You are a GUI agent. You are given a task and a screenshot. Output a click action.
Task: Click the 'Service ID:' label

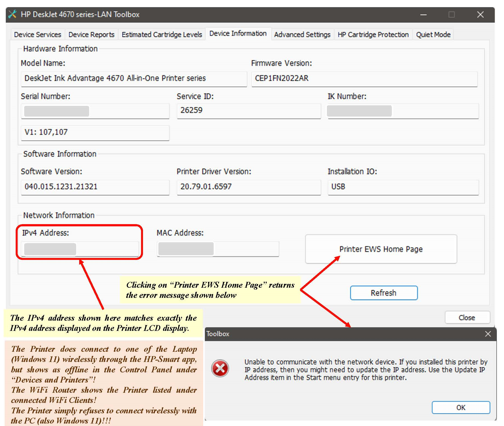195,97
